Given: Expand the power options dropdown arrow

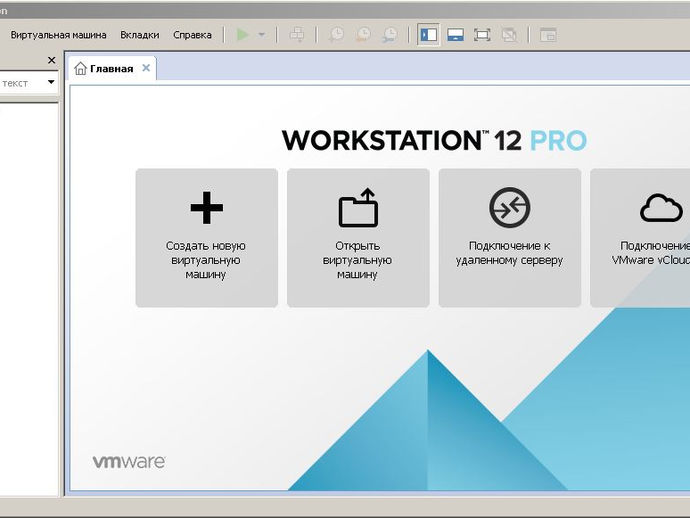Looking at the screenshot, I should tap(261, 35).
